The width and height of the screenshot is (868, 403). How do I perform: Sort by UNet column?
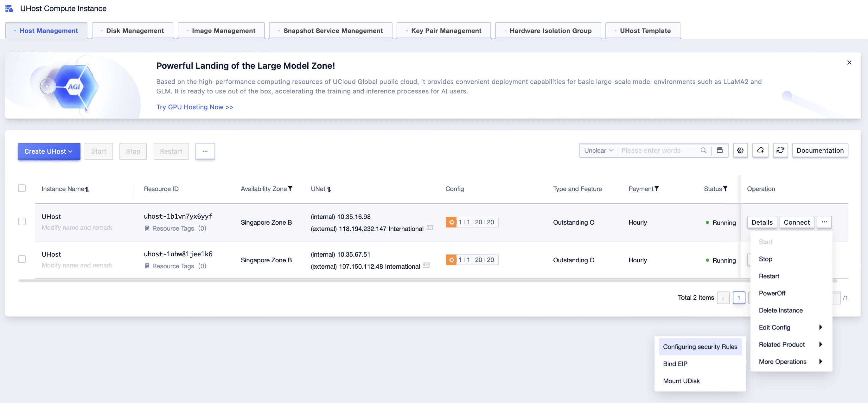329,189
